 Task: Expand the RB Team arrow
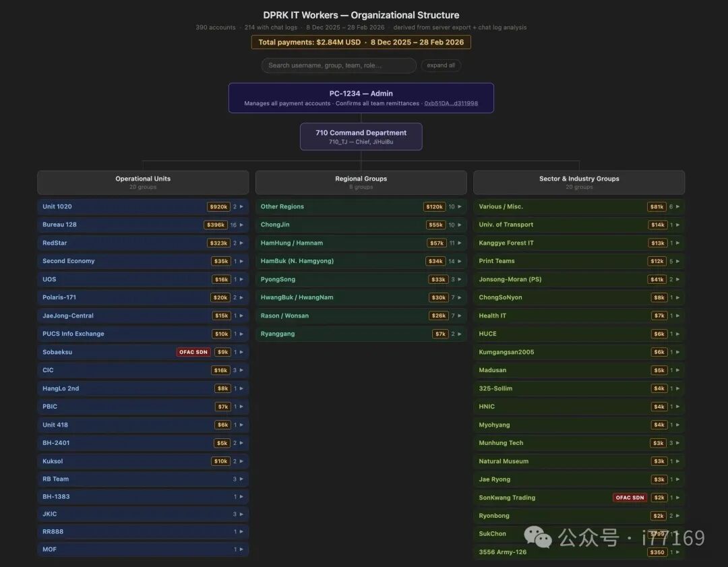click(241, 479)
